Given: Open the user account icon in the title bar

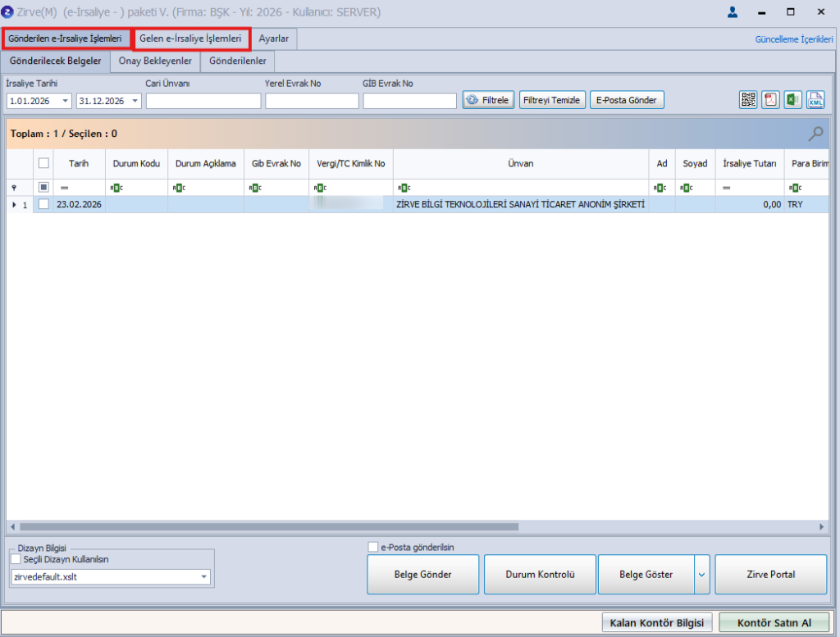Looking at the screenshot, I should 733,11.
